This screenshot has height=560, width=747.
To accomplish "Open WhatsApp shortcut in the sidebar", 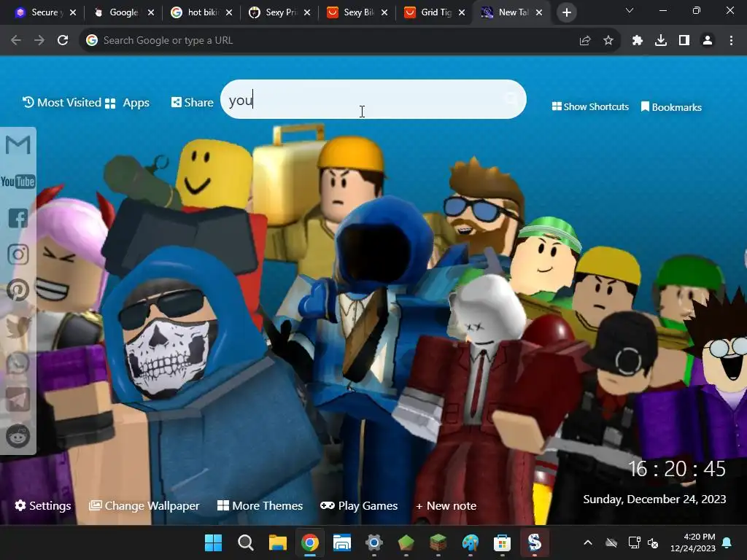I will [18, 363].
